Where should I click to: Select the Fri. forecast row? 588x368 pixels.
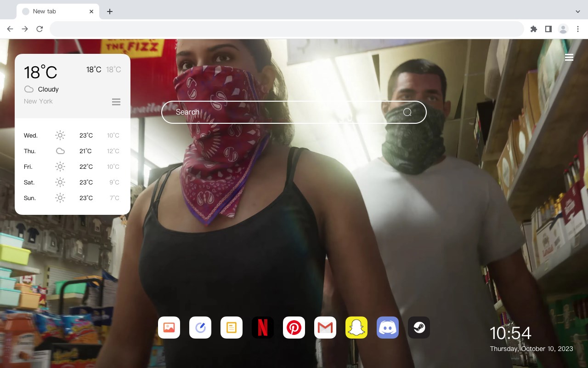tap(73, 167)
